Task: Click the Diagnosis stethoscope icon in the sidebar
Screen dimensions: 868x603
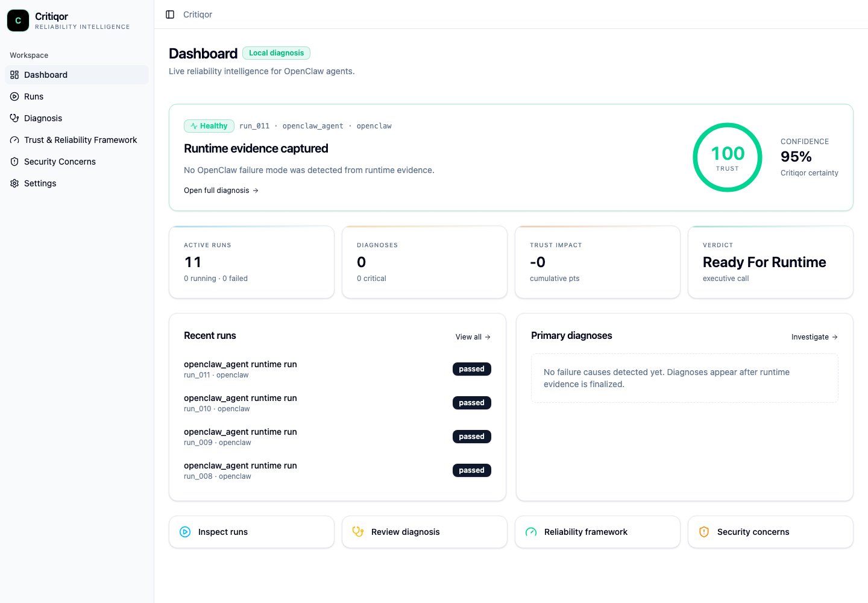Action: point(14,118)
